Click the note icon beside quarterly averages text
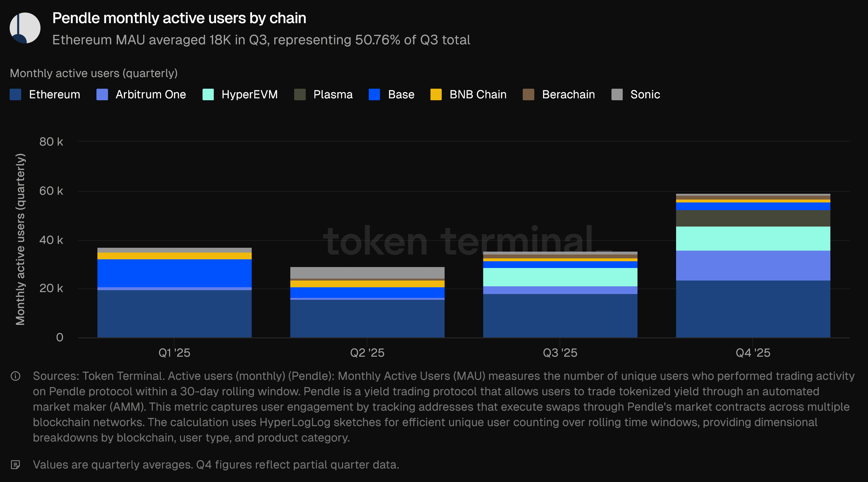 15,465
